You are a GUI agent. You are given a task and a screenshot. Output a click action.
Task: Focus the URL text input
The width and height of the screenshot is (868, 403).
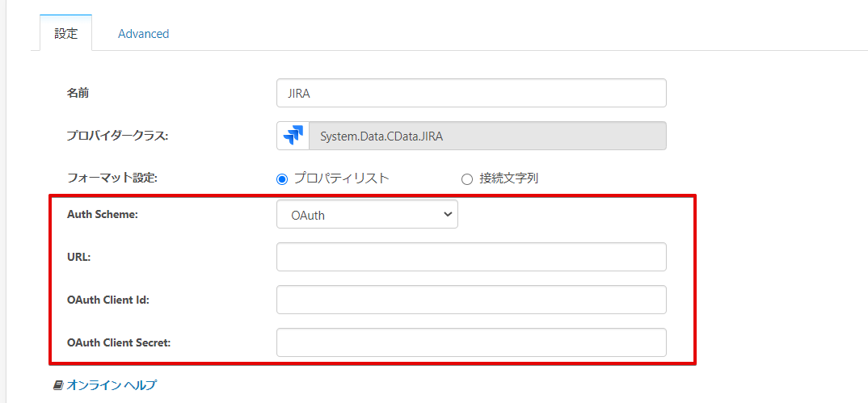(x=471, y=257)
